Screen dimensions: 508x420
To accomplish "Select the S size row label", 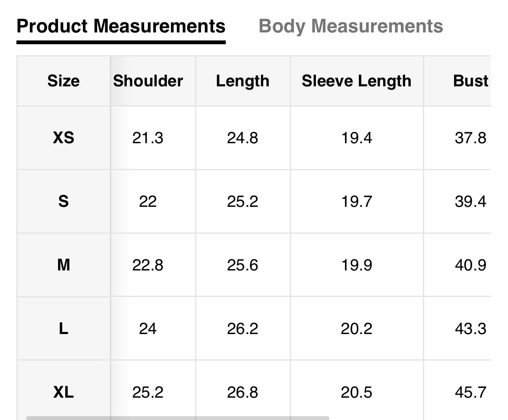I will pyautogui.click(x=64, y=201).
